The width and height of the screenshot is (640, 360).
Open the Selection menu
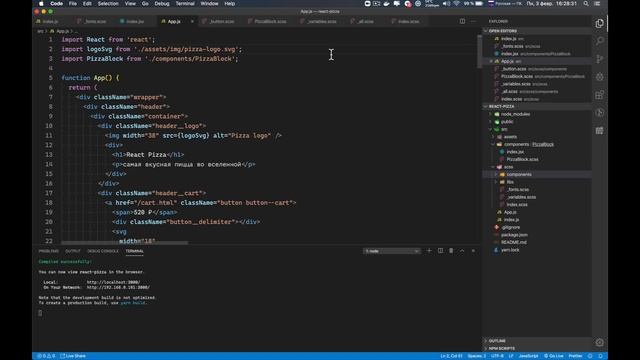point(108,4)
